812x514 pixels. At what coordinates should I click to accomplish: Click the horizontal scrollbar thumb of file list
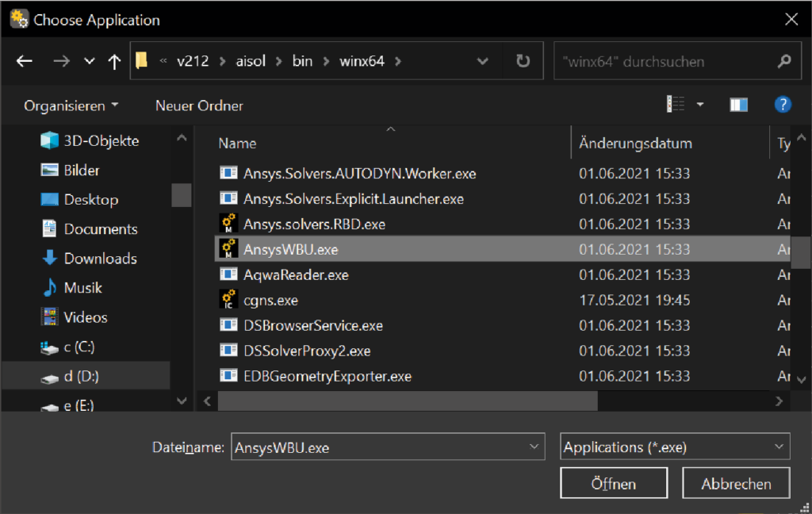[408, 401]
